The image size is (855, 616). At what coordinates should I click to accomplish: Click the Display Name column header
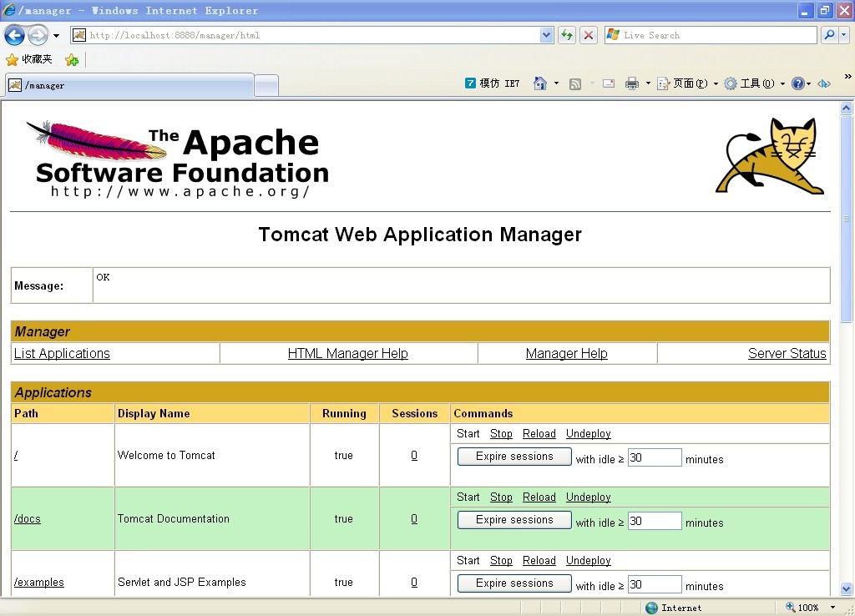(x=212, y=413)
